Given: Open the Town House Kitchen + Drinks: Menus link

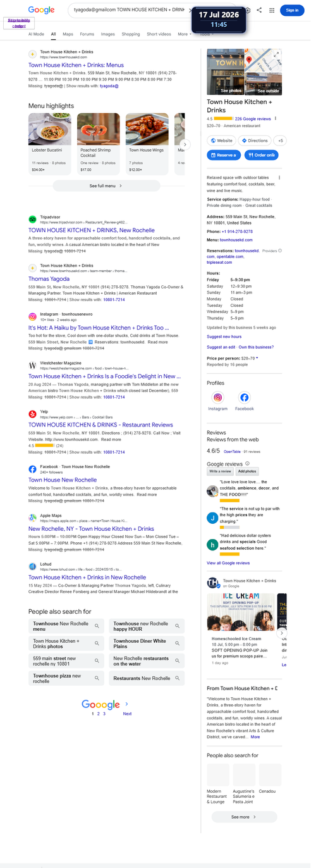Looking at the screenshot, I should [76, 65].
